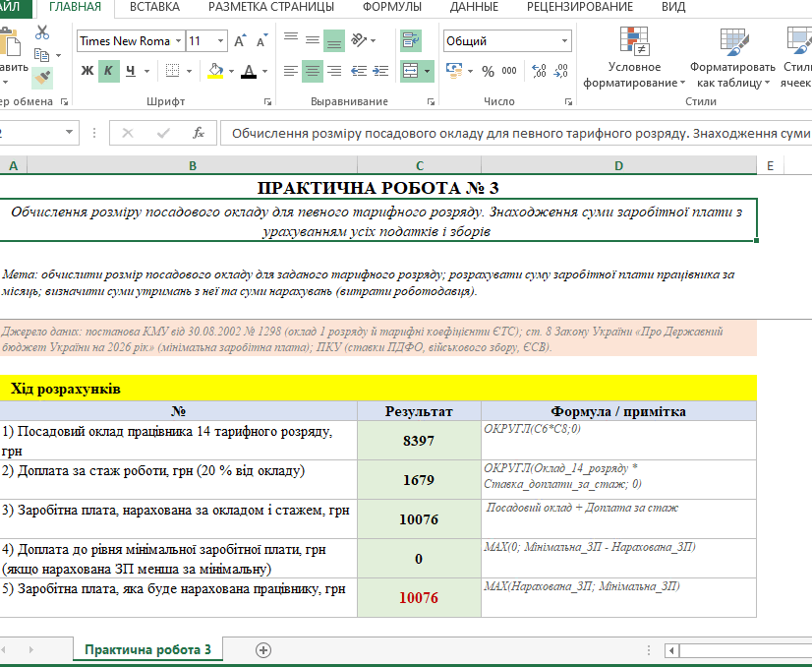
Task: Switch to ГЛАВНАЯ ribbon tab
Action: 75,7
